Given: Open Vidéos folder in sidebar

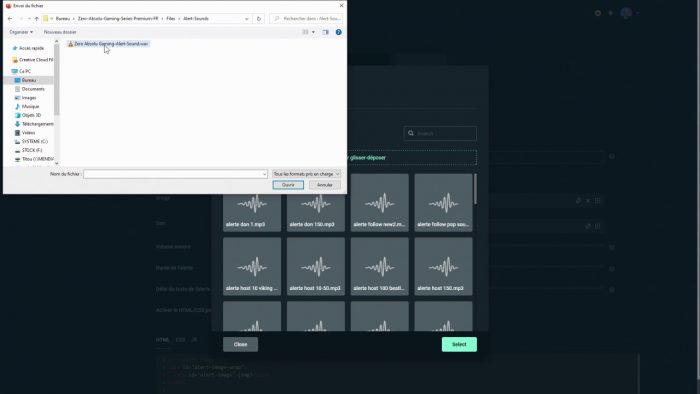Looking at the screenshot, I should tap(25, 133).
